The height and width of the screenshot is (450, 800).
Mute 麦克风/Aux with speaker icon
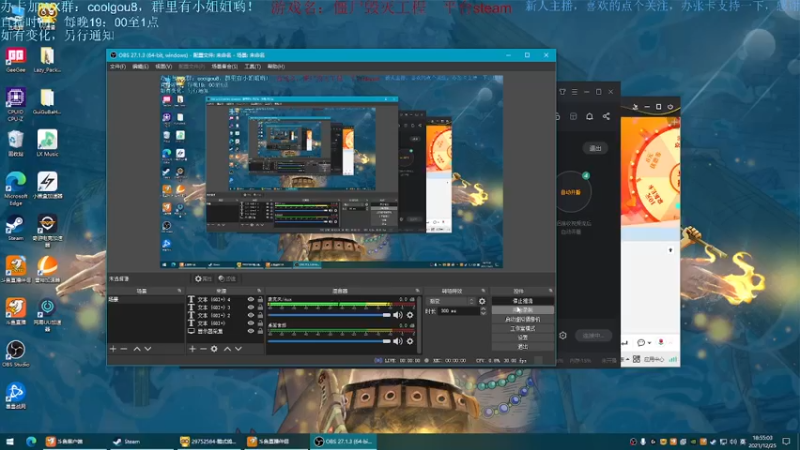pos(397,315)
